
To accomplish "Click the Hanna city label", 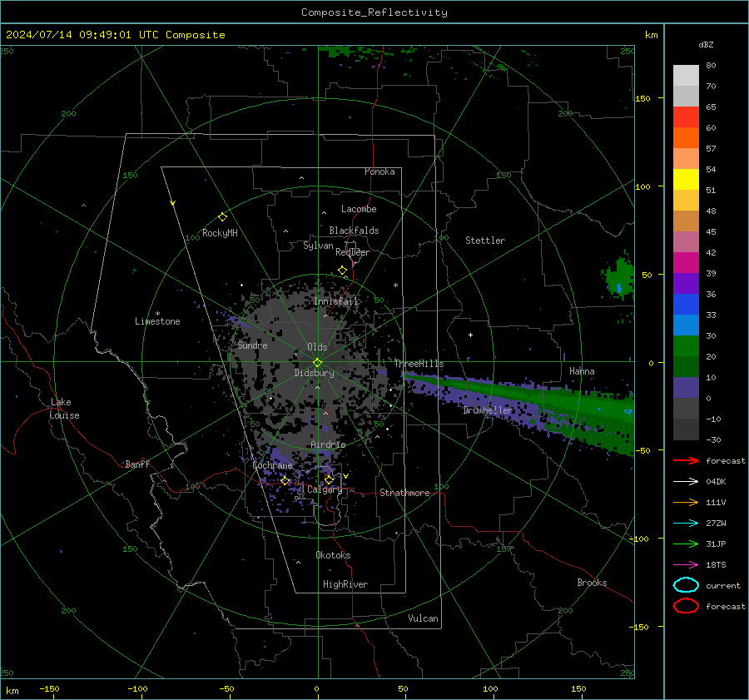I will tap(582, 371).
